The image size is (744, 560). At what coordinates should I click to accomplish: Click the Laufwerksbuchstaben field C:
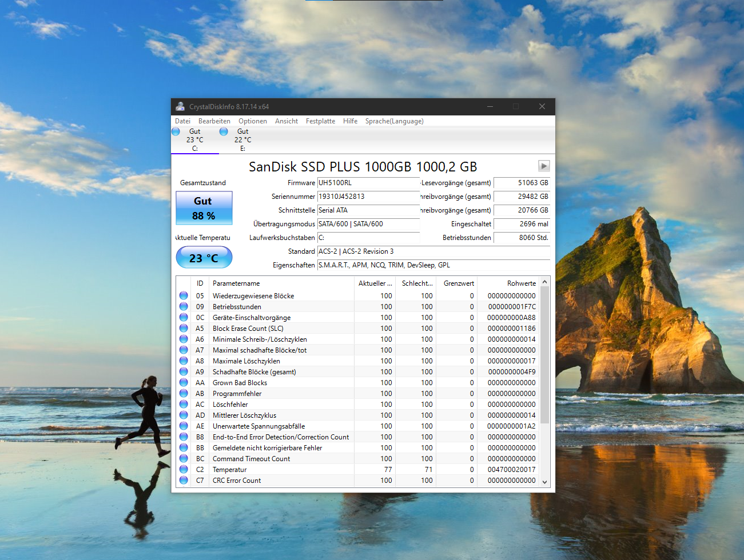(368, 238)
